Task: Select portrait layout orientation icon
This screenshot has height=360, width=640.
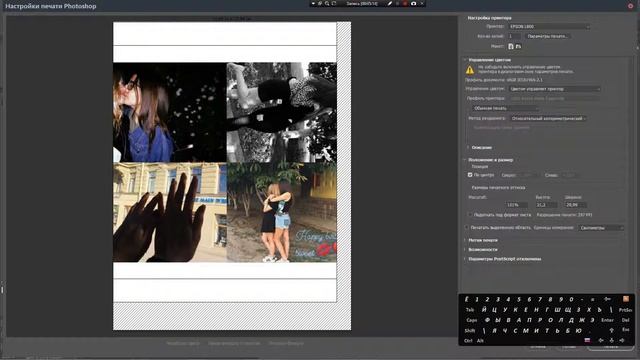Action: tap(511, 47)
